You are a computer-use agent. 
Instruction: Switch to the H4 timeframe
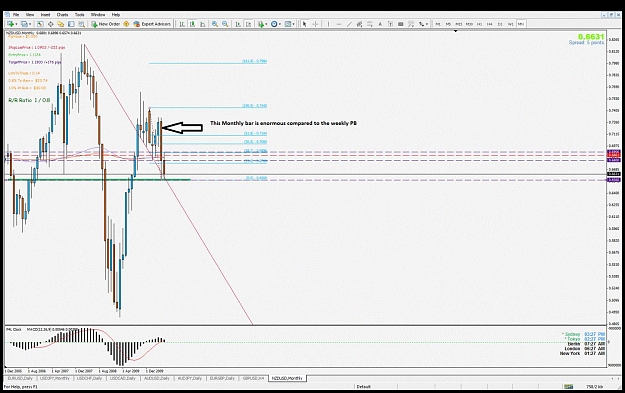[x=490, y=24]
